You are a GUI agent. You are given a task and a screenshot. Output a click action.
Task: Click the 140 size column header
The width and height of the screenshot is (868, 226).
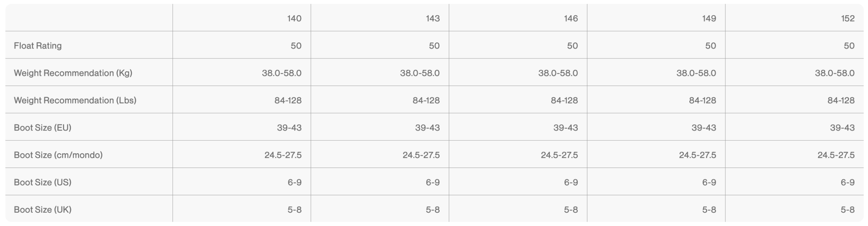pos(294,18)
